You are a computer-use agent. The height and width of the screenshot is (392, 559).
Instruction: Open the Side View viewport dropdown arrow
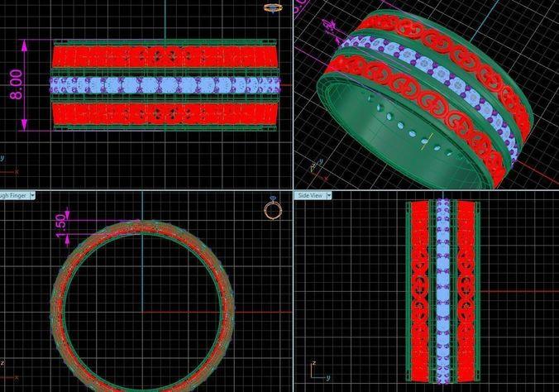click(328, 195)
